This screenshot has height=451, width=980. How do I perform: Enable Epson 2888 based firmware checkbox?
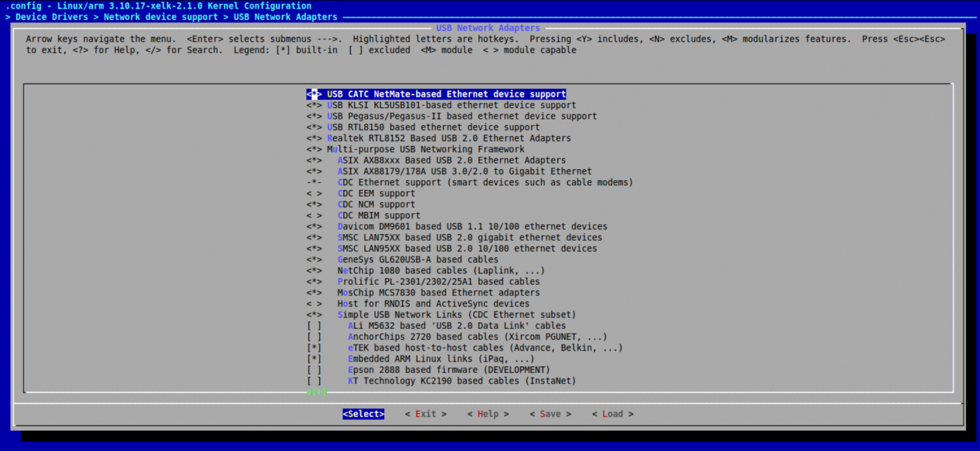314,370
